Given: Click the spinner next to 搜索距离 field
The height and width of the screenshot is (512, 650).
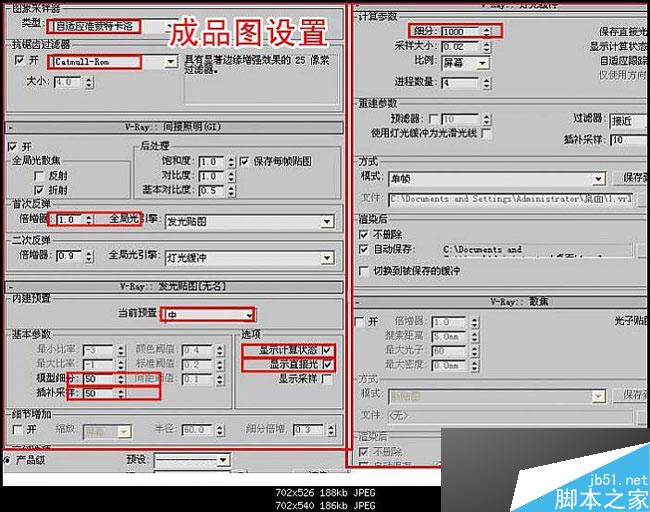Looking at the screenshot, I should [475, 337].
